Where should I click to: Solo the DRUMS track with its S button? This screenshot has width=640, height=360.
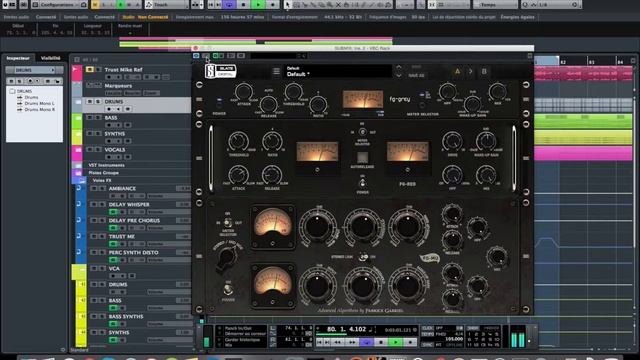[98, 102]
